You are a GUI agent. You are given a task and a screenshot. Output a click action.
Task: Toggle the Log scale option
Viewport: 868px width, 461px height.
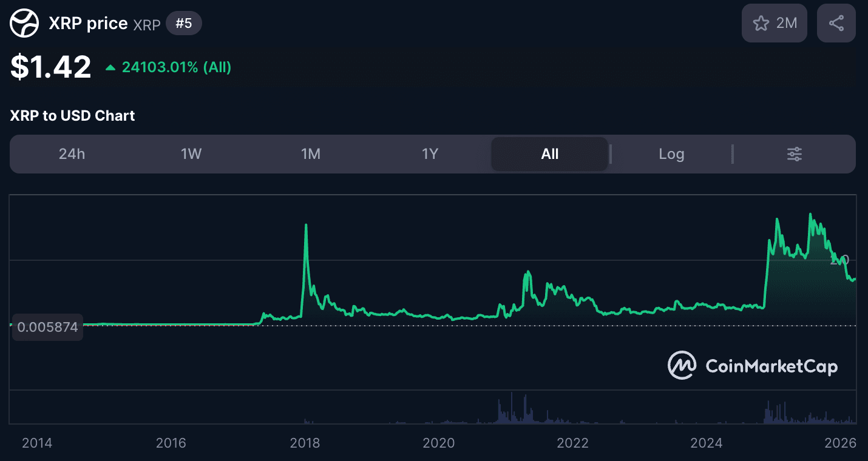click(671, 154)
